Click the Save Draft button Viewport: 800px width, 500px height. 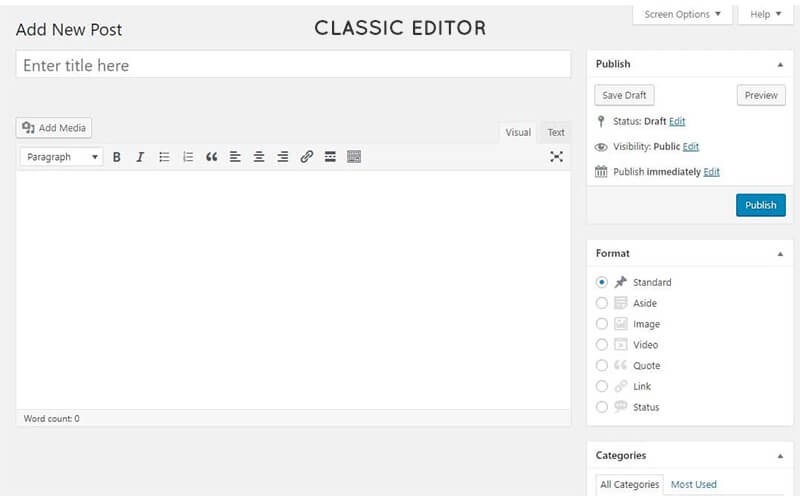tap(624, 95)
